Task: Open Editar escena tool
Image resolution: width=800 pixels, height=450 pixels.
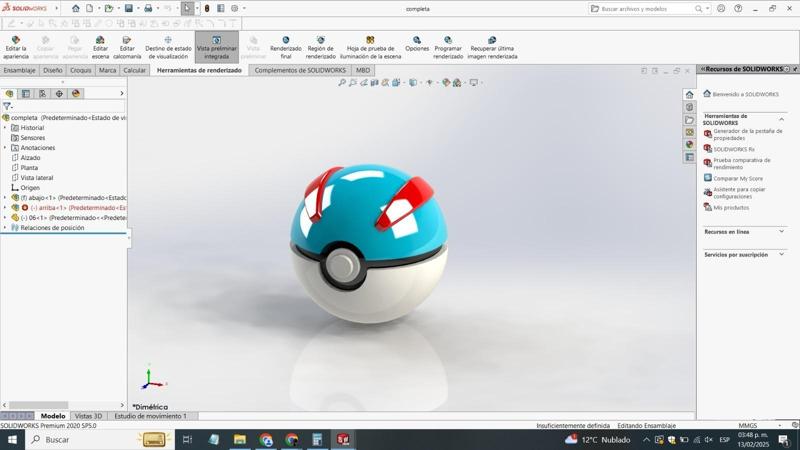Action: point(100,47)
